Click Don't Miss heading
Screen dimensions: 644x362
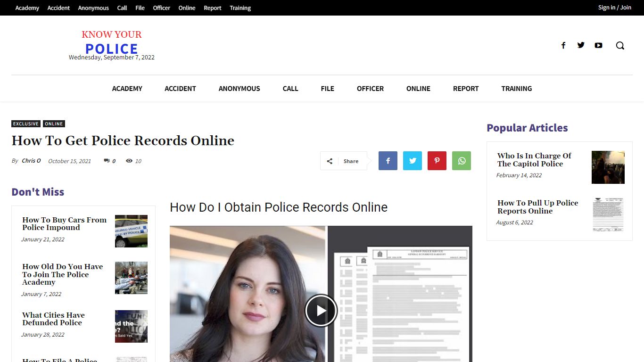click(38, 192)
